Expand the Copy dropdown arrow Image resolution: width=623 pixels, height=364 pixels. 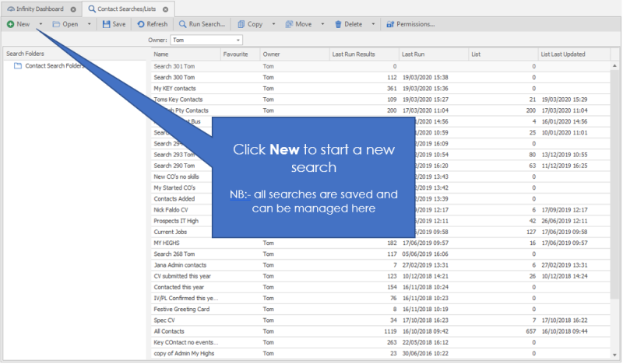point(274,24)
